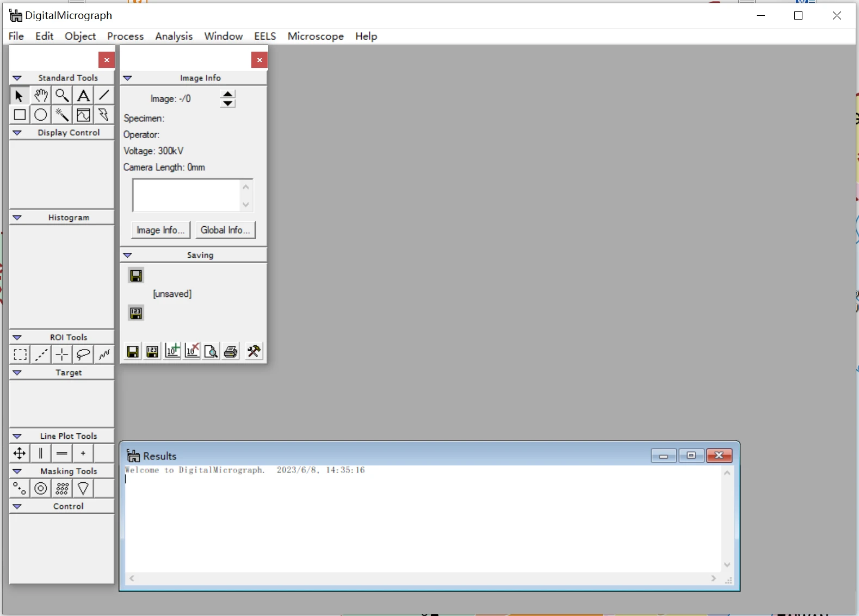This screenshot has width=859, height=616.
Task: Select the rectangle ROI tool
Action: (x=20, y=354)
